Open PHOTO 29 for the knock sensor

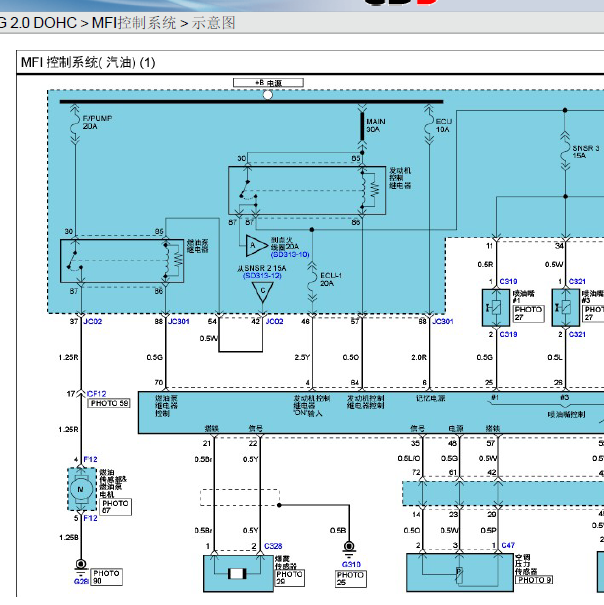tap(289, 578)
